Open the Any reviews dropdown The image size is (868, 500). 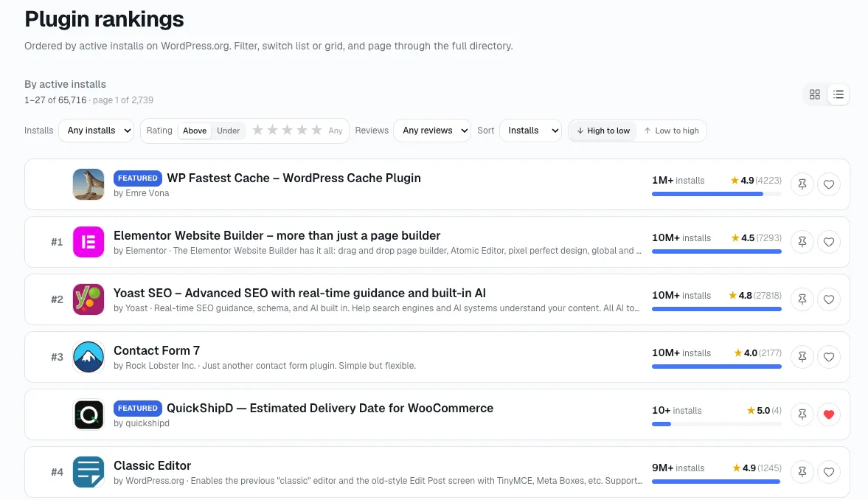432,131
